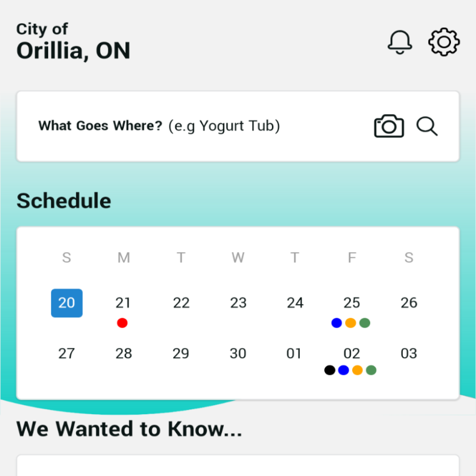The image size is (476, 476).
Task: Tap the camera icon in search box
Action: 389,126
